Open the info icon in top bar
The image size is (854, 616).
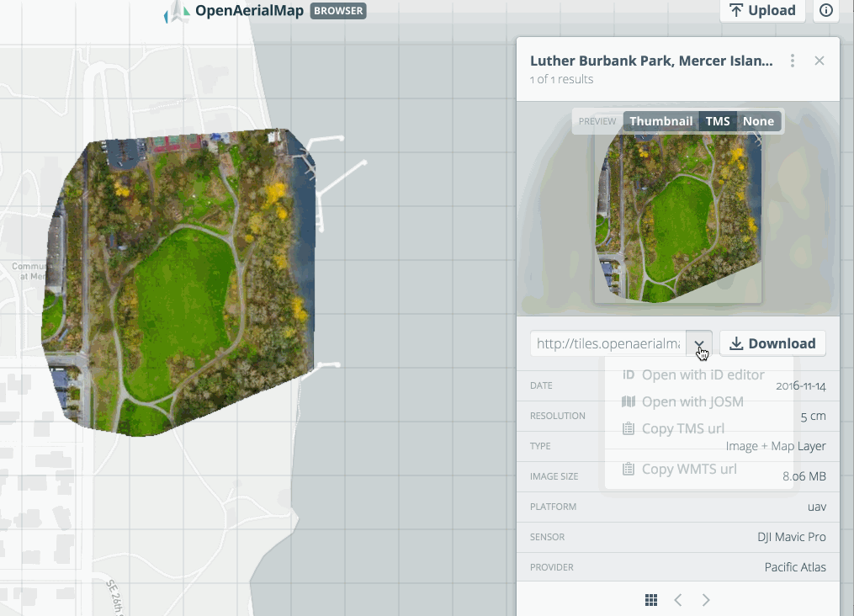[x=826, y=11]
